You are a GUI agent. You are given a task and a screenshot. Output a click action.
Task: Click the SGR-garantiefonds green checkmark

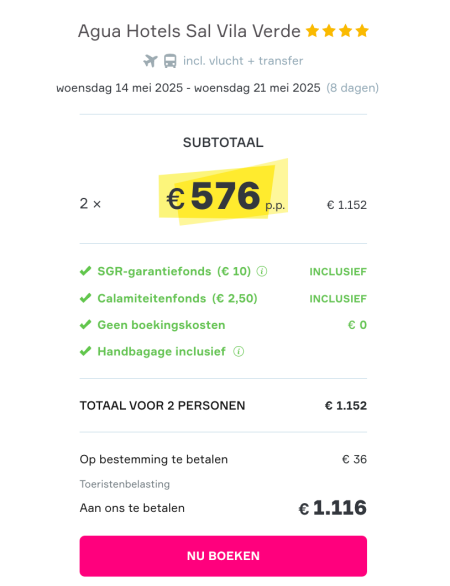pyautogui.click(x=86, y=271)
